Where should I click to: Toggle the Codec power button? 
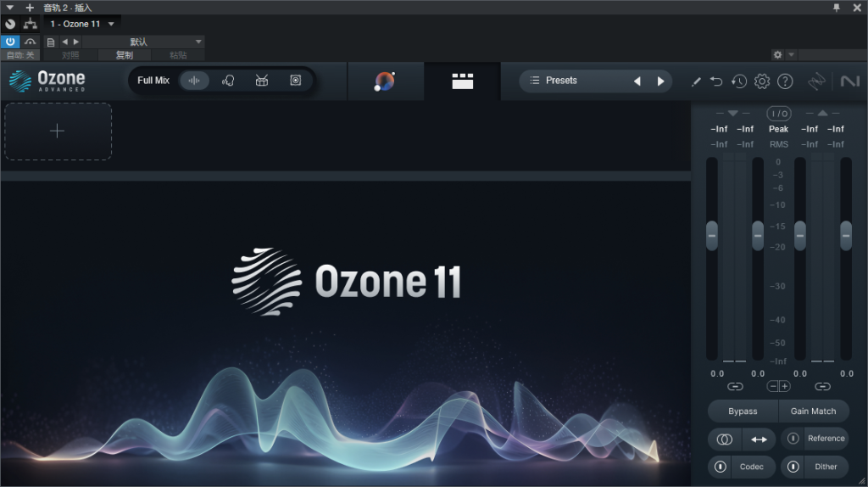[x=720, y=467]
